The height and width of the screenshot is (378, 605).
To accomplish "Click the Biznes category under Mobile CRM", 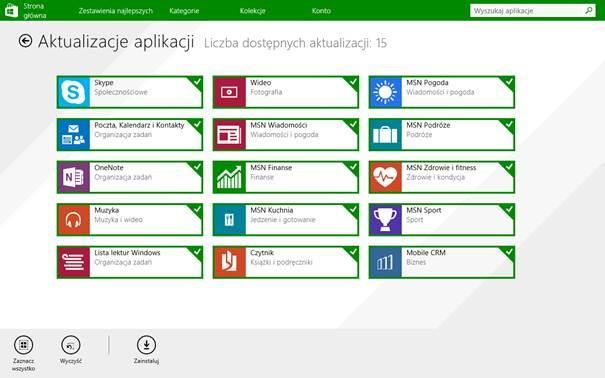I will 416,262.
